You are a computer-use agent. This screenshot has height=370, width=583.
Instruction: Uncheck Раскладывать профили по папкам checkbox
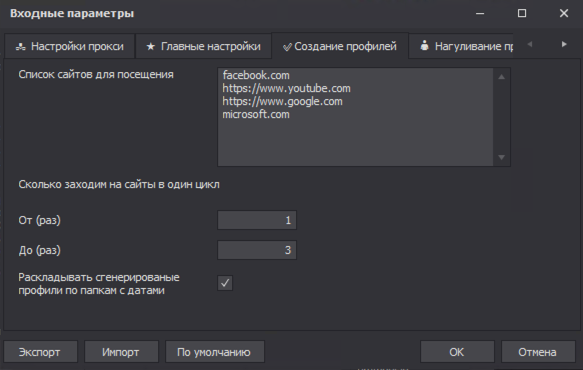[x=225, y=283]
